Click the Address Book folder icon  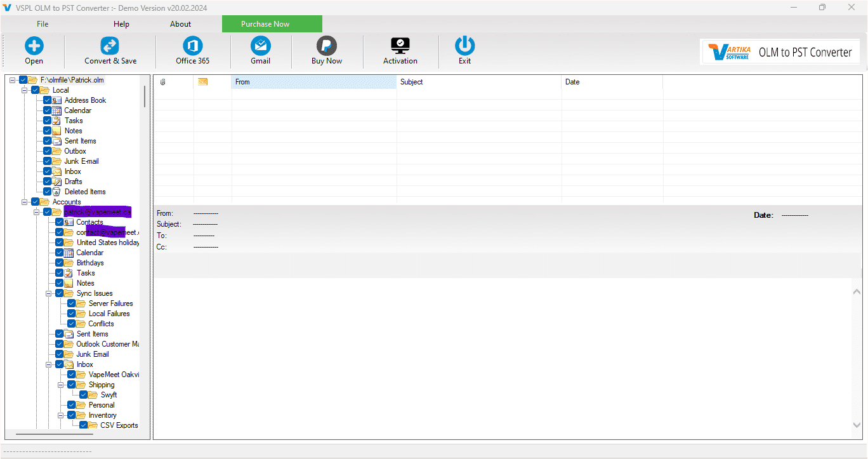coord(57,100)
